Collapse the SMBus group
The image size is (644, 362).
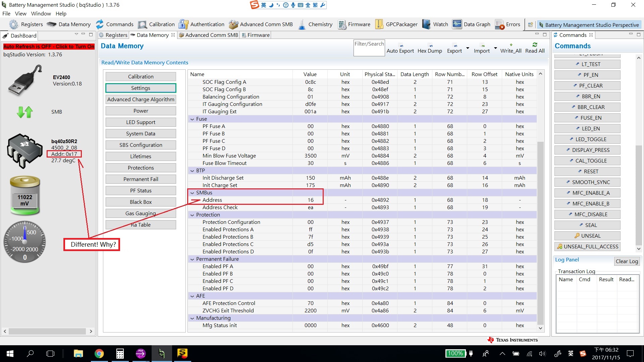tap(192, 193)
